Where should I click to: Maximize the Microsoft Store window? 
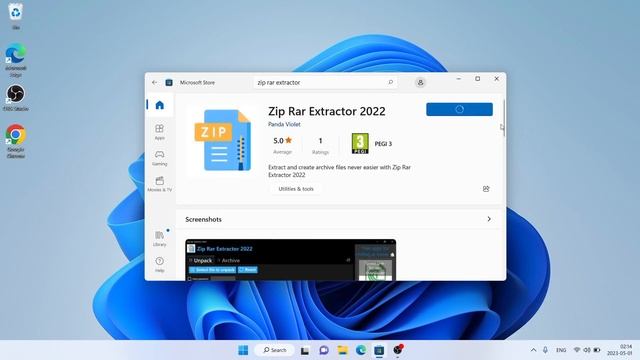click(478, 79)
